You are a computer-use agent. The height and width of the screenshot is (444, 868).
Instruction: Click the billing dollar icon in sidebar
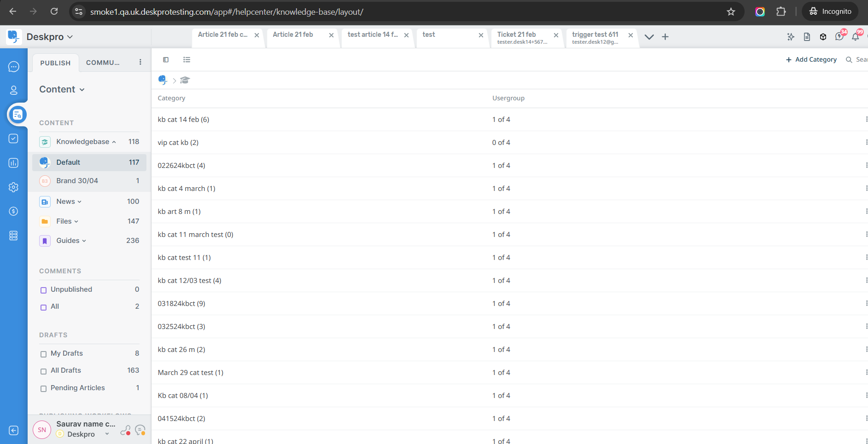pos(13,211)
